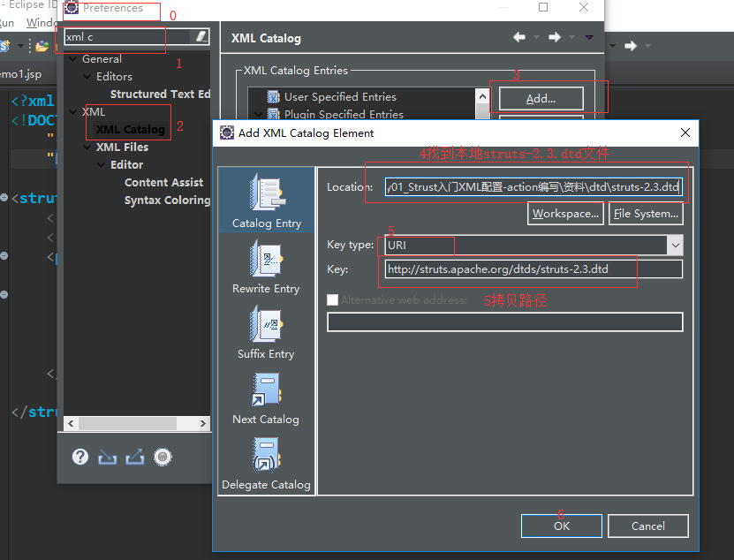Collapse the XML tree node
734x560 pixels.
(x=73, y=112)
